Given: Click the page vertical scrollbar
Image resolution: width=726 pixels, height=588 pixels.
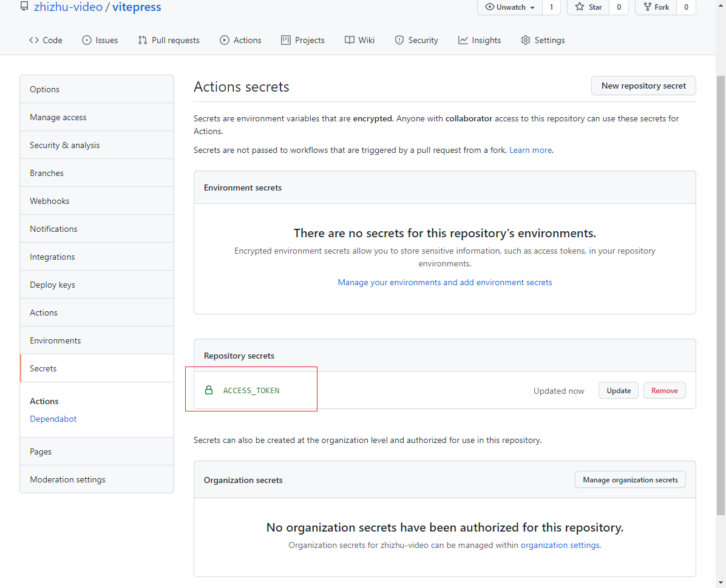Looking at the screenshot, I should (x=721, y=291).
